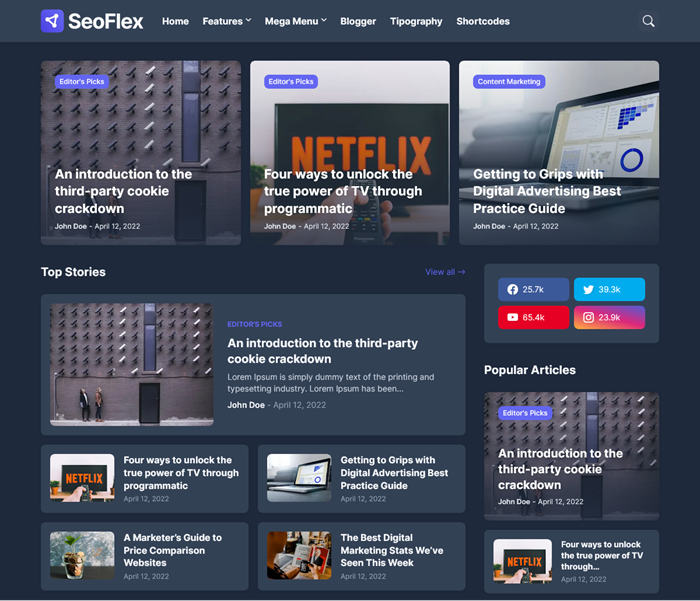Click John Doe author on Netflix hero card
This screenshot has width=700, height=601.
click(x=280, y=226)
